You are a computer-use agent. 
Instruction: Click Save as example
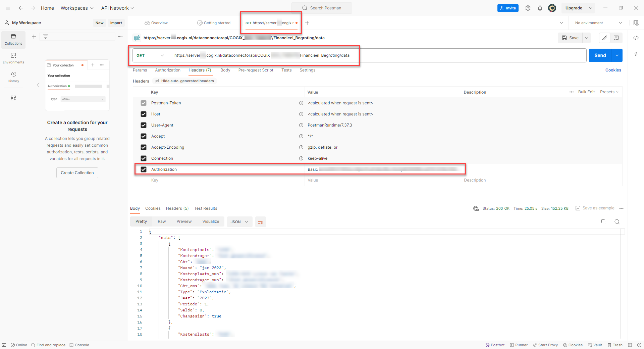point(595,208)
